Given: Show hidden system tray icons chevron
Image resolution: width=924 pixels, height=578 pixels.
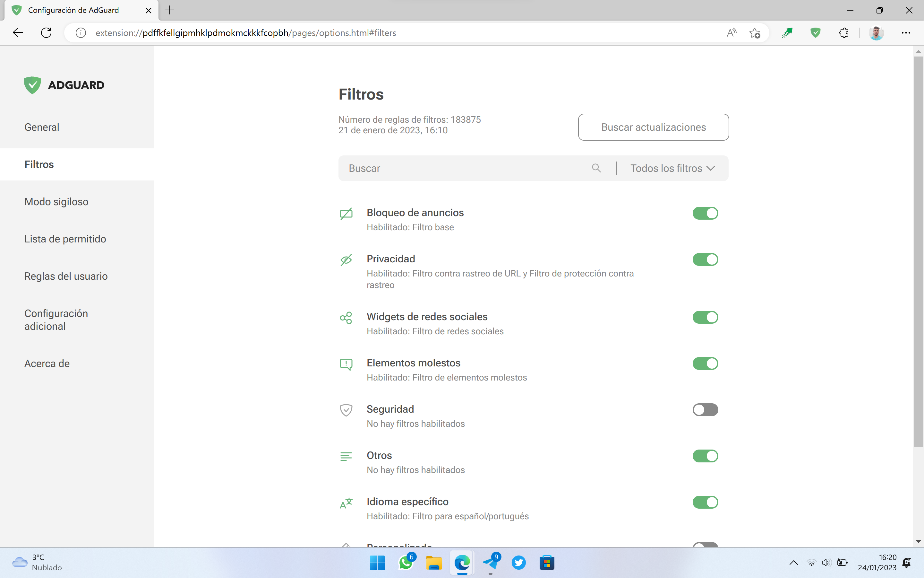Looking at the screenshot, I should (x=793, y=563).
